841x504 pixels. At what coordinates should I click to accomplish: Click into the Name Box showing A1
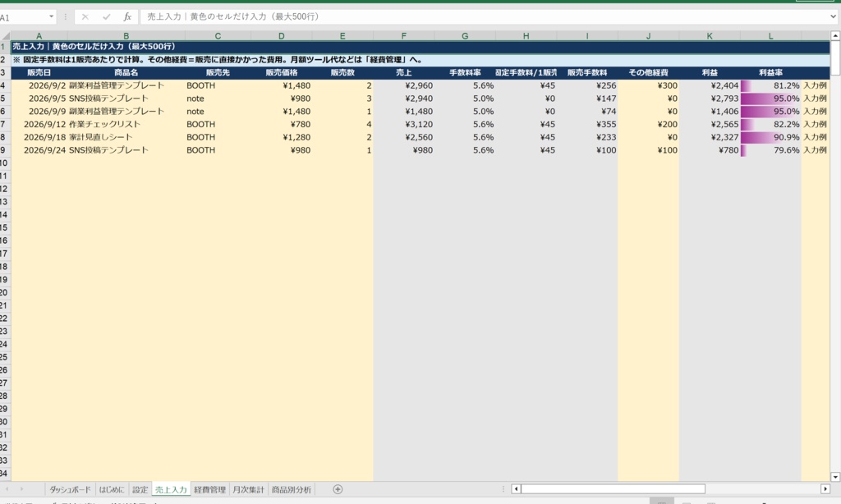24,17
